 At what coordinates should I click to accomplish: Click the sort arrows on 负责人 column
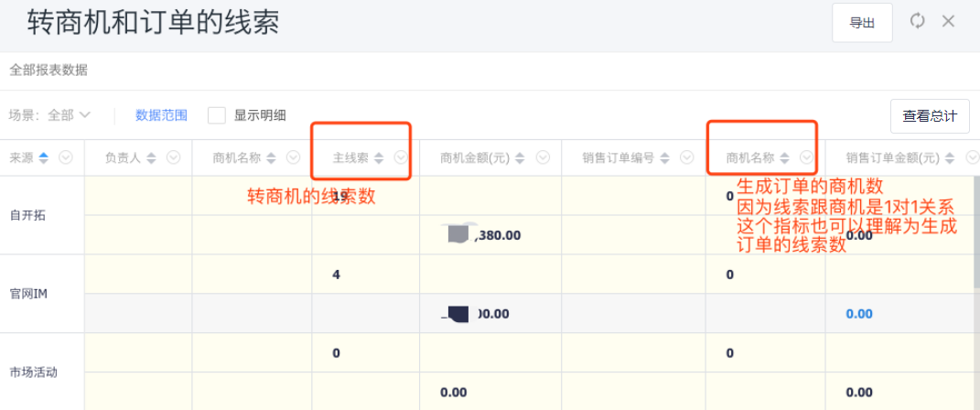pos(152,157)
